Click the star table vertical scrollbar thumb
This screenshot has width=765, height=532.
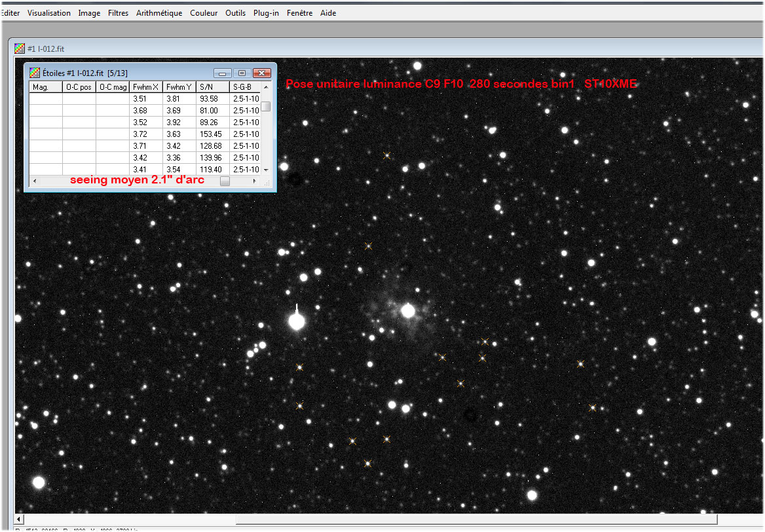click(x=266, y=106)
